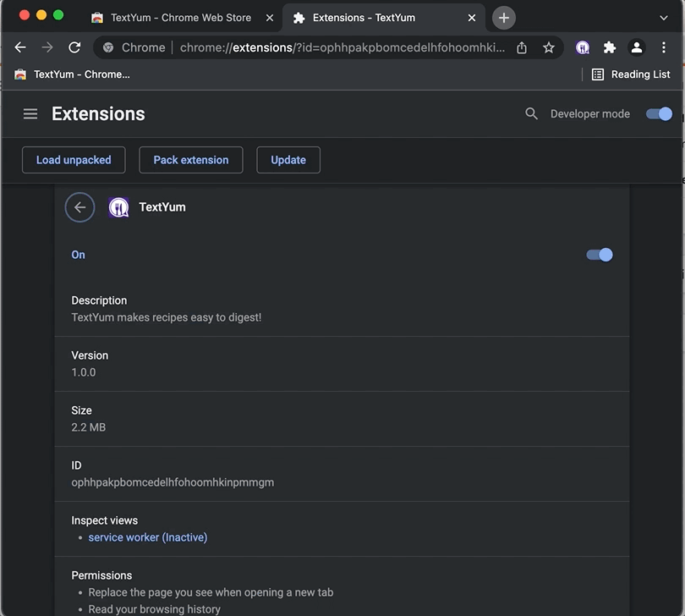This screenshot has width=685, height=616.
Task: Click the Chrome site info icon in address bar
Action: click(x=108, y=47)
